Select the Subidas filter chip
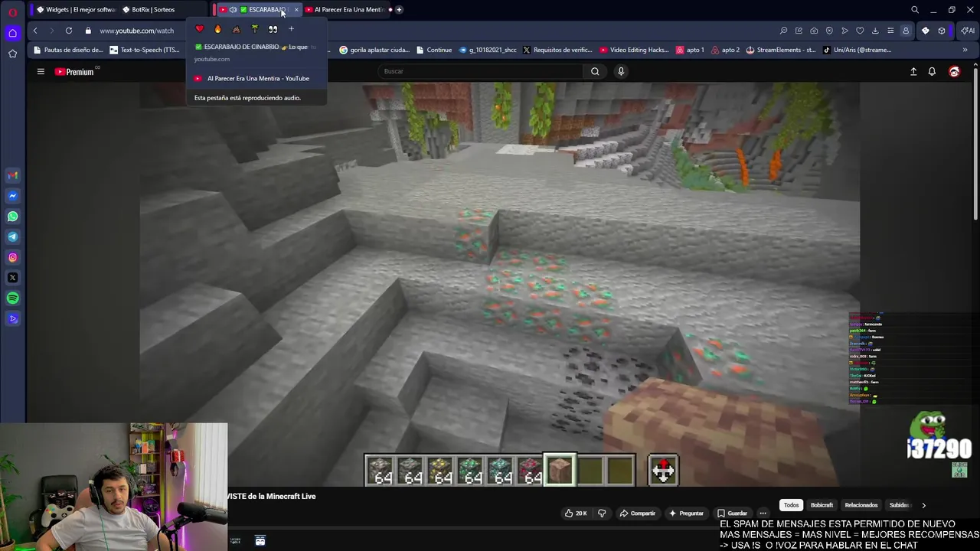The width and height of the screenshot is (980, 551). (899, 505)
